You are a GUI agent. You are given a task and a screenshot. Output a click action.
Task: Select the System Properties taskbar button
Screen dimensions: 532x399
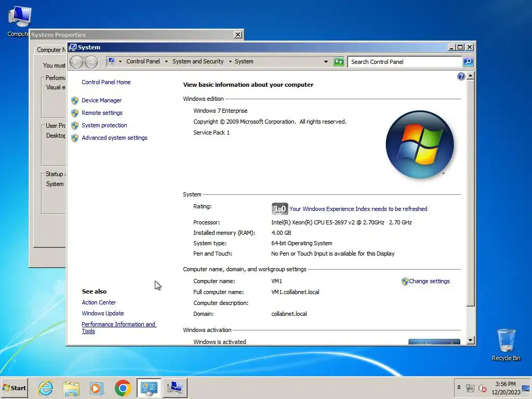(175, 388)
